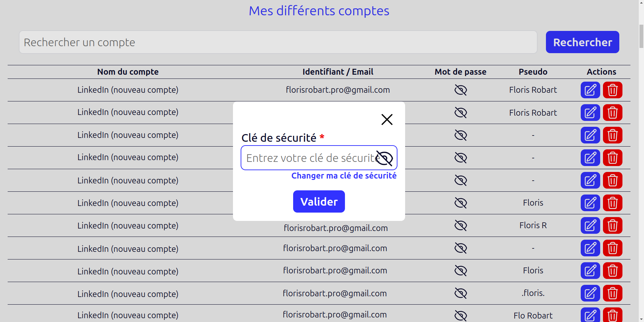644x322 pixels.
Task: Edit the account with pseudo '.floris.'
Action: point(590,293)
